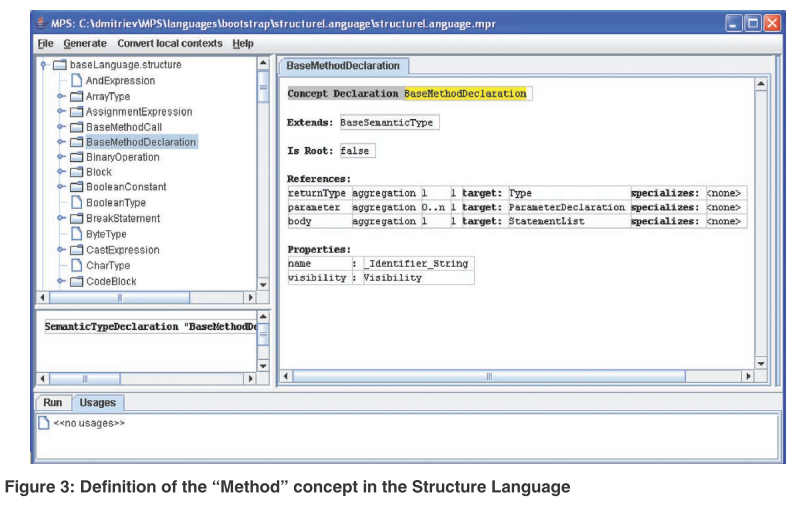Click the CastExpression folder icon
Image resolution: width=797 pixels, height=505 pixels.
click(76, 249)
